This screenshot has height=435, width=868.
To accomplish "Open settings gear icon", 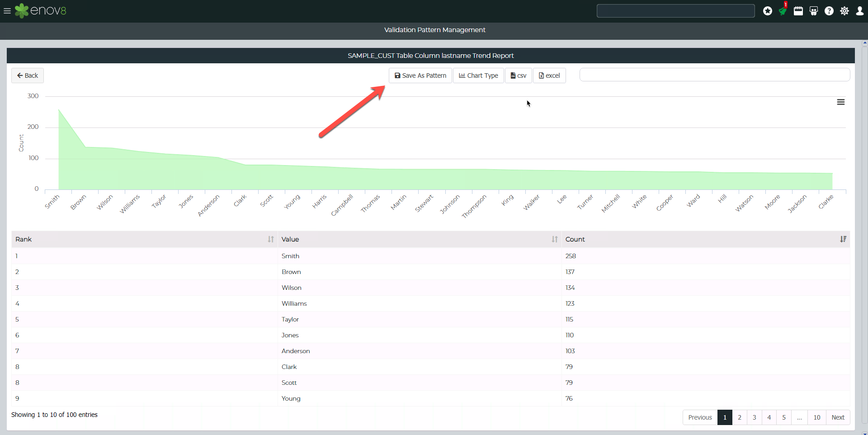I will pos(844,11).
